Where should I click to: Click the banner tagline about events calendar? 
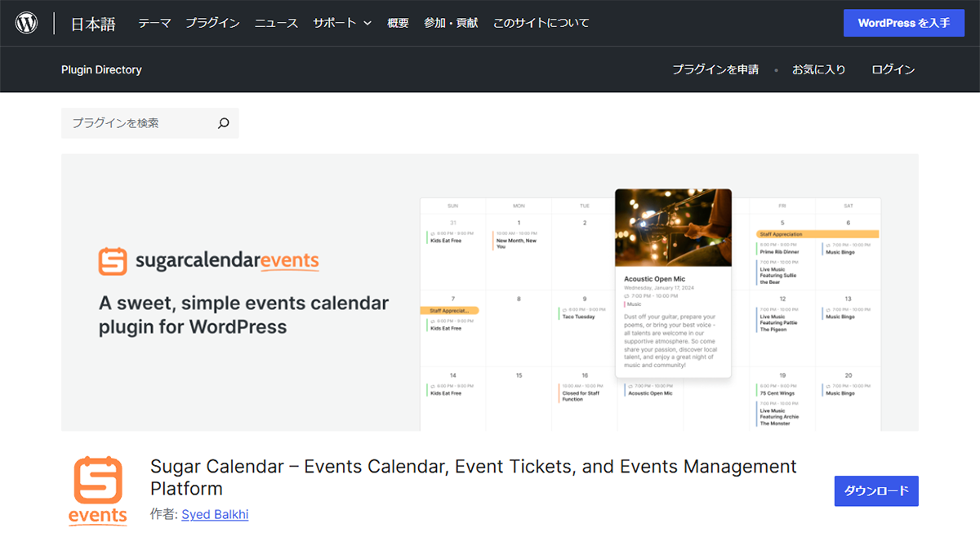(244, 315)
